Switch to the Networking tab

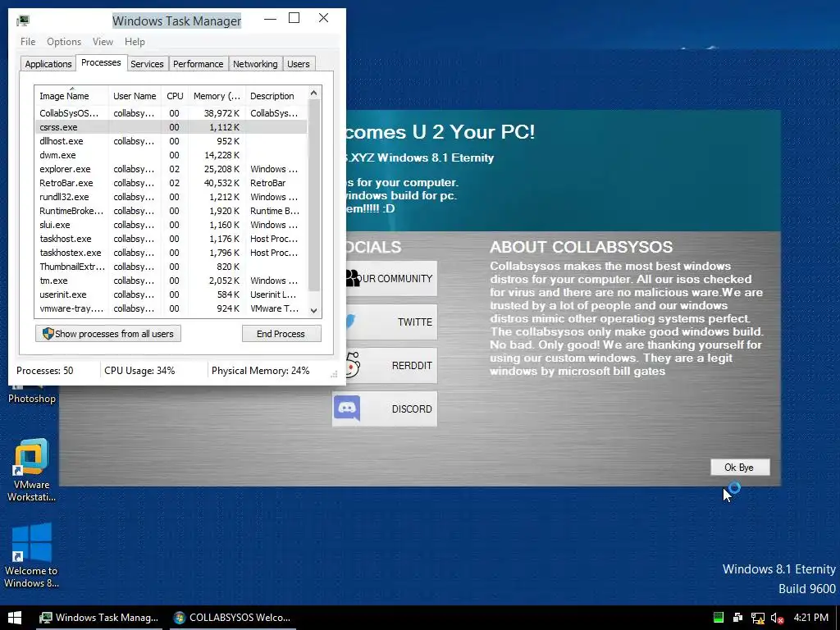coord(255,64)
